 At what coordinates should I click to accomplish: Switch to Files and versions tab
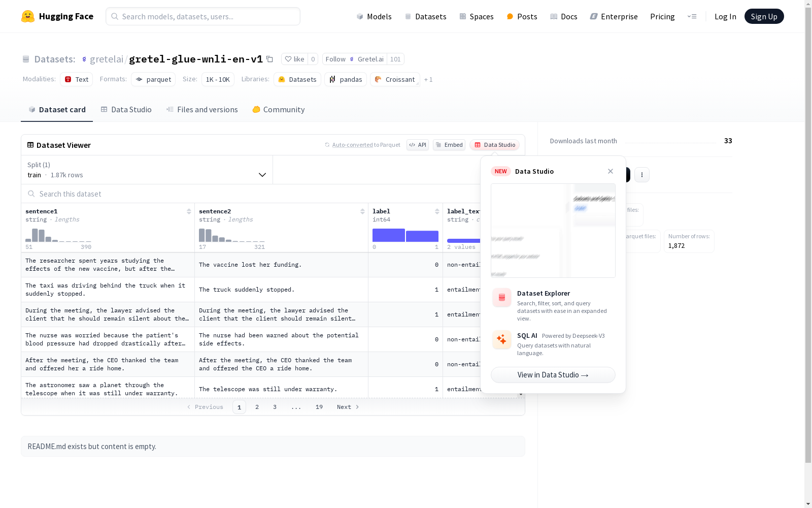click(x=202, y=110)
